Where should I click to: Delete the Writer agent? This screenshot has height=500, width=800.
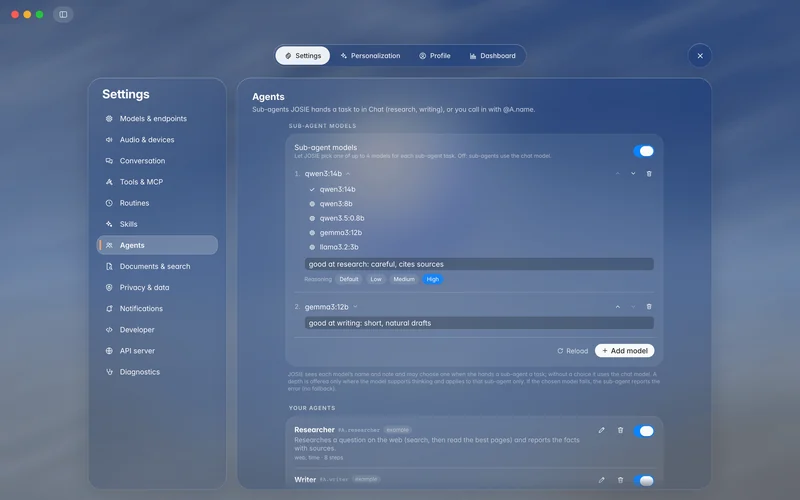point(620,480)
